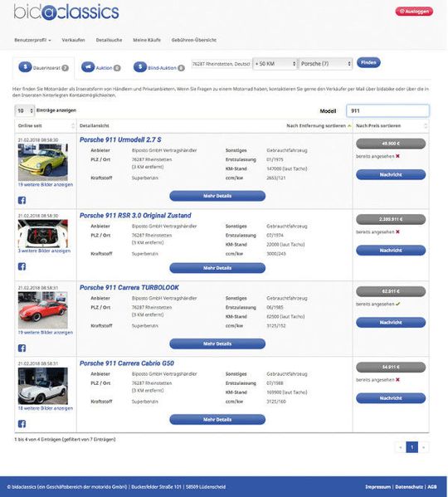Viewport: 448px width, 497px height.
Task: Change the 10 Einträge anzeigen dropdown
Action: (x=24, y=110)
